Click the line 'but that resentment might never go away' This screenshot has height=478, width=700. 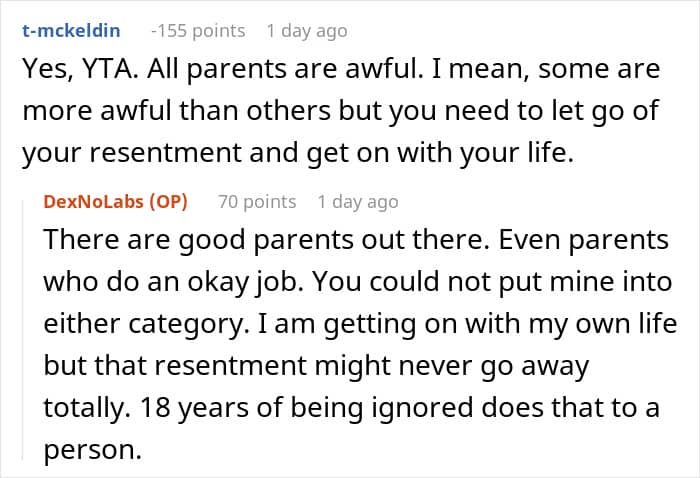click(316, 366)
